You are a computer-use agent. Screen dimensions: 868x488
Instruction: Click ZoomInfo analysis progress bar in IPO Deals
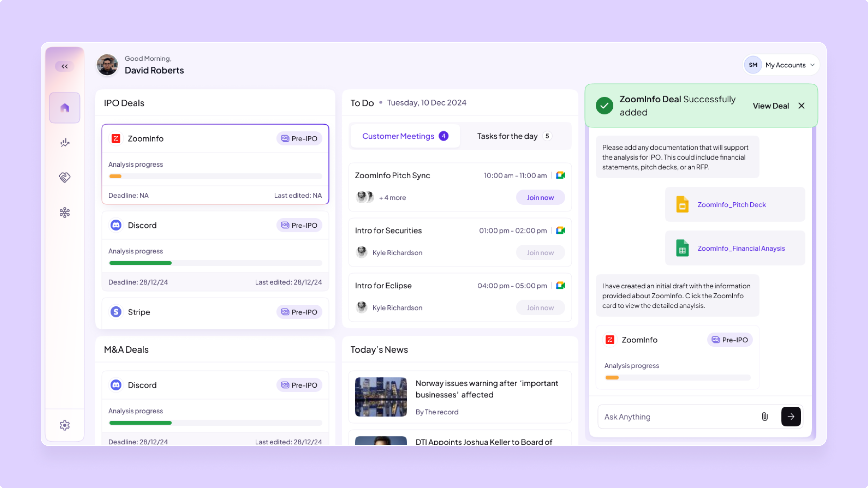[x=215, y=176]
